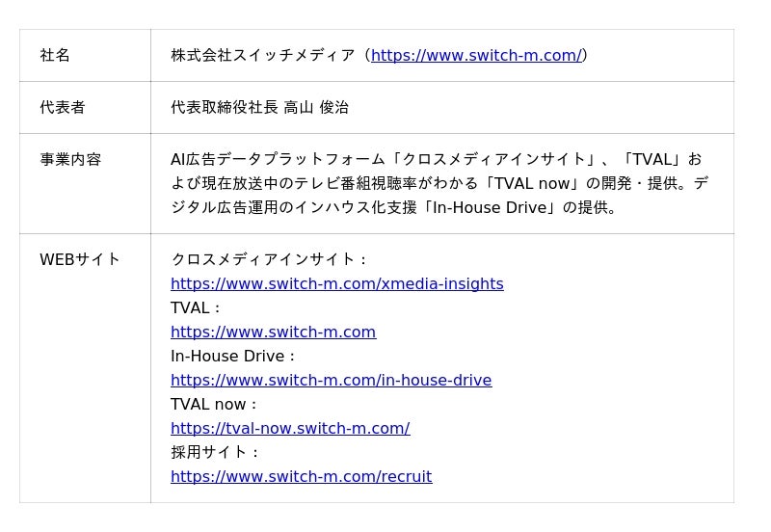This screenshot has width=771, height=532.
Task: Click the TVAL now： label in WEBサイト cell
Action: (215, 405)
